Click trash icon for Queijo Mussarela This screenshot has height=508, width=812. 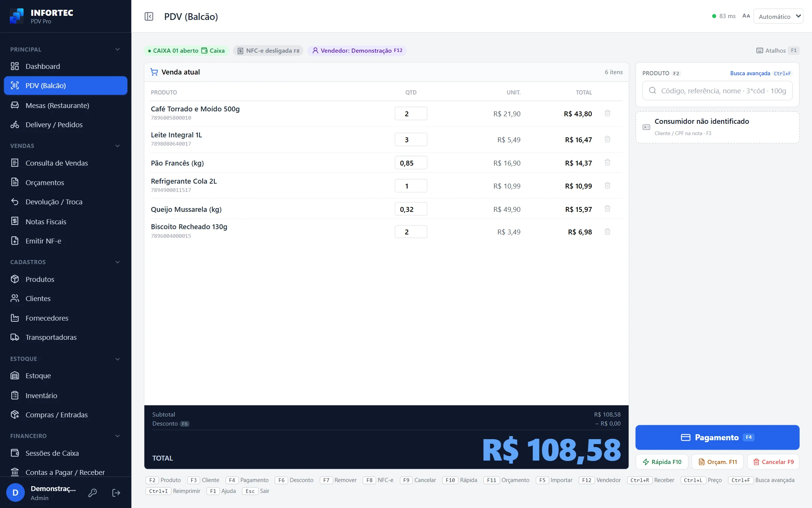[x=607, y=209]
